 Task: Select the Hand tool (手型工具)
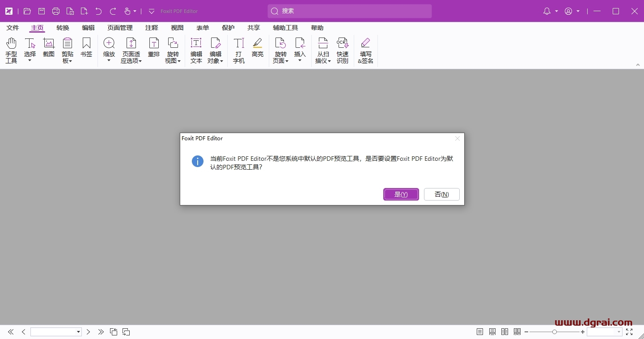click(11, 49)
